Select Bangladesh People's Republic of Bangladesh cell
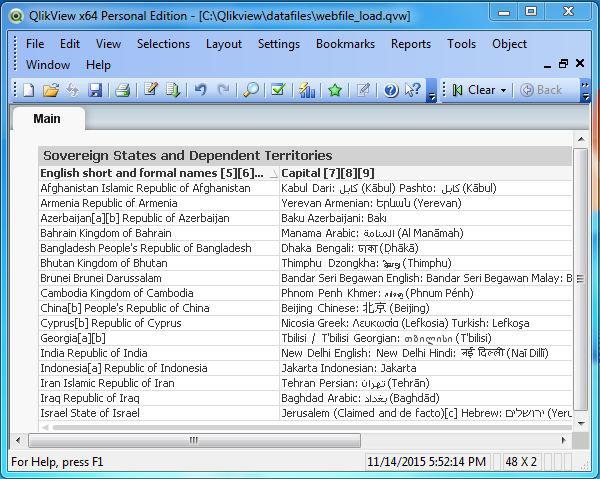Viewport: 600px width, 479px height. pyautogui.click(x=159, y=248)
